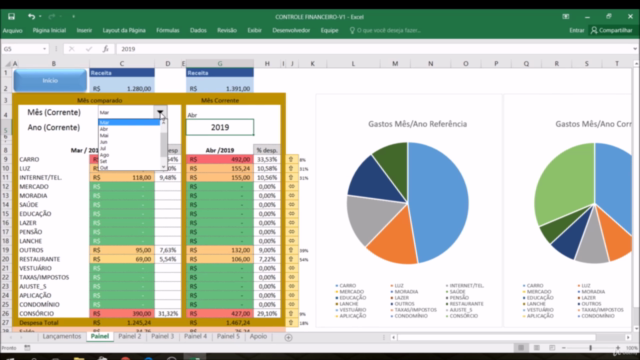This screenshot has height=360, width=640.
Task: Open the Mês dropdown arrow showing Mar
Action: tap(160, 112)
